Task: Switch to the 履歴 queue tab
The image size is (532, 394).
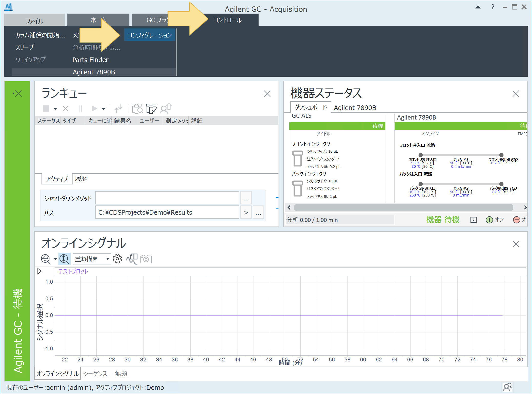Action: [81, 179]
